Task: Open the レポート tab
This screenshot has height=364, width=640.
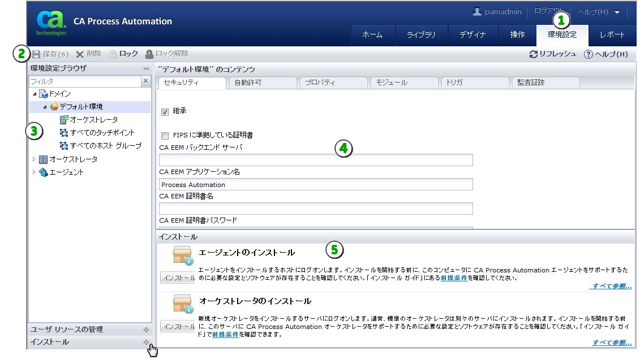Action: point(612,35)
